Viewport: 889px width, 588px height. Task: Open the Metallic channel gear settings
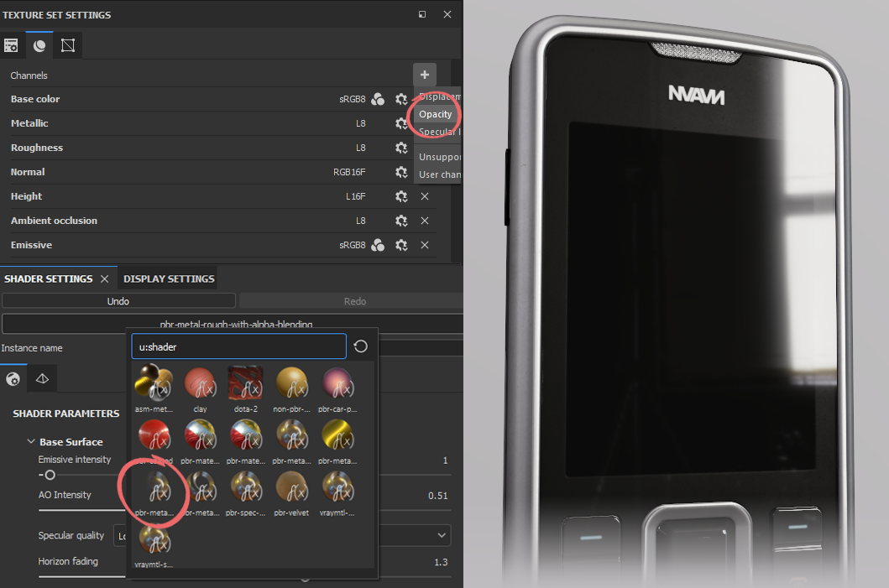(x=401, y=123)
